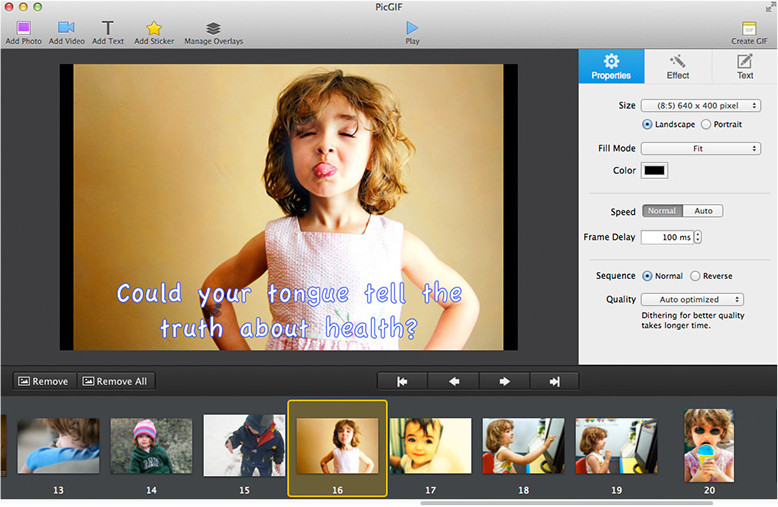The image size is (778, 507).
Task: Click the Remove All button
Action: (x=116, y=381)
